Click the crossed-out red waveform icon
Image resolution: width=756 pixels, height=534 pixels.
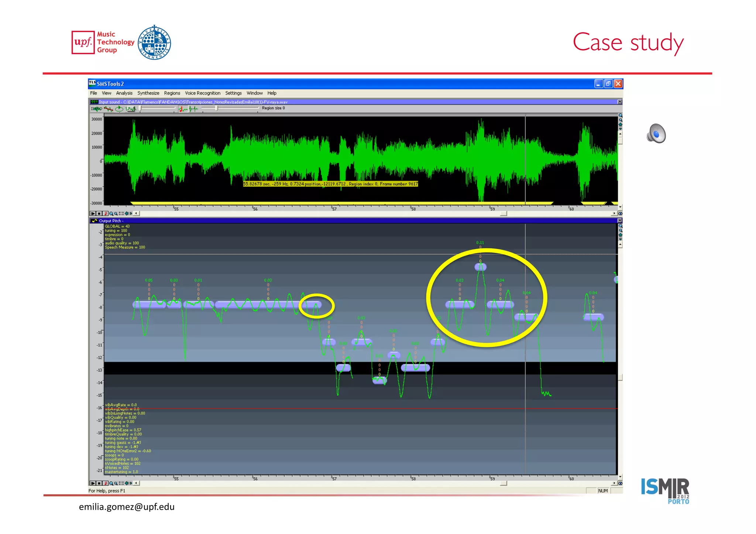109,108
